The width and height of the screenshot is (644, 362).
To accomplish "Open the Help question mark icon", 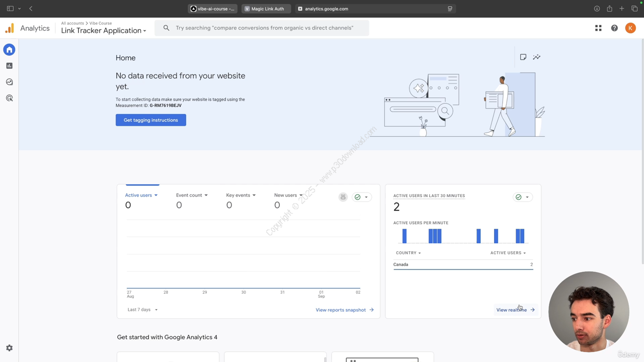I will (614, 28).
